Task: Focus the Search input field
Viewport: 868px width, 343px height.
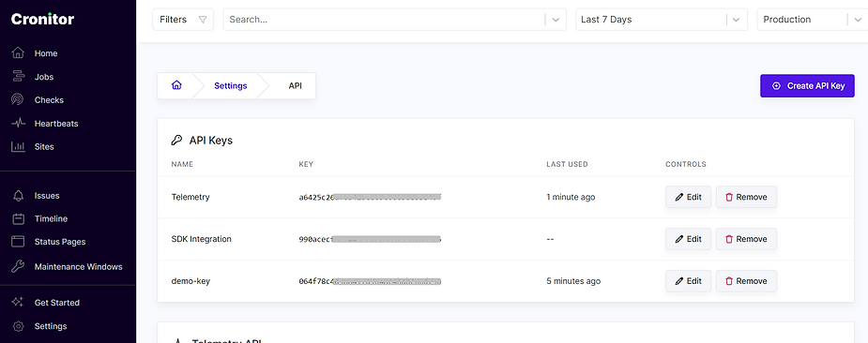Action: (386, 20)
